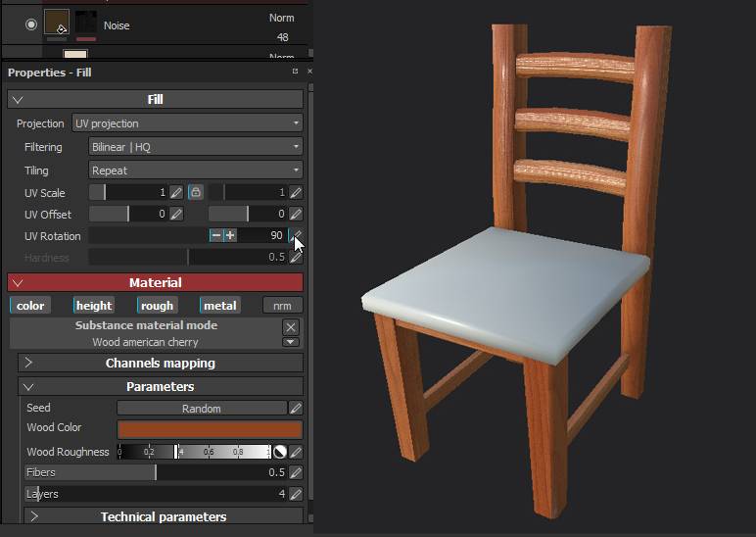This screenshot has width=756, height=537.
Task: Click the Seed parameter pencil icon
Action: (296, 408)
